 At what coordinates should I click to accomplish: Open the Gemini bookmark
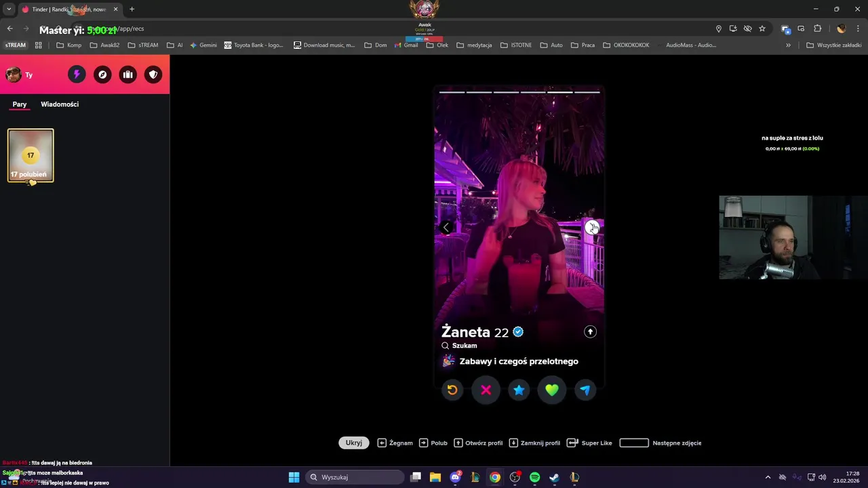click(x=203, y=45)
